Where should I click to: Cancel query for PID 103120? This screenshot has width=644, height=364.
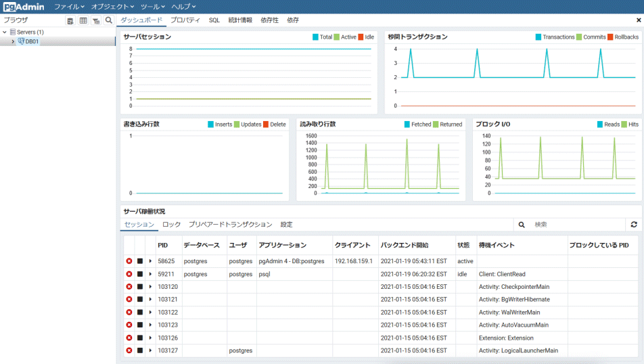(x=140, y=287)
